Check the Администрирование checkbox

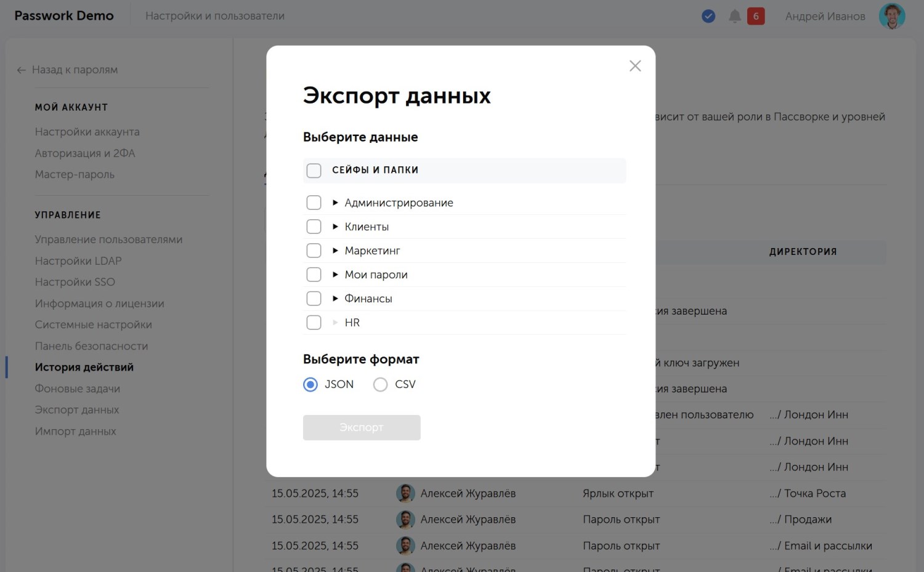coord(314,203)
